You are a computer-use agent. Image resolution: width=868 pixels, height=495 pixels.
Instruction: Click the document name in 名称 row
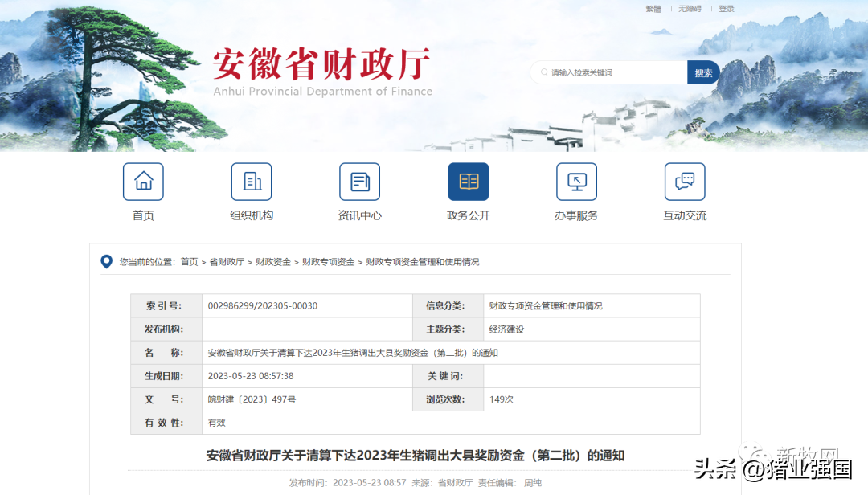[x=353, y=353]
